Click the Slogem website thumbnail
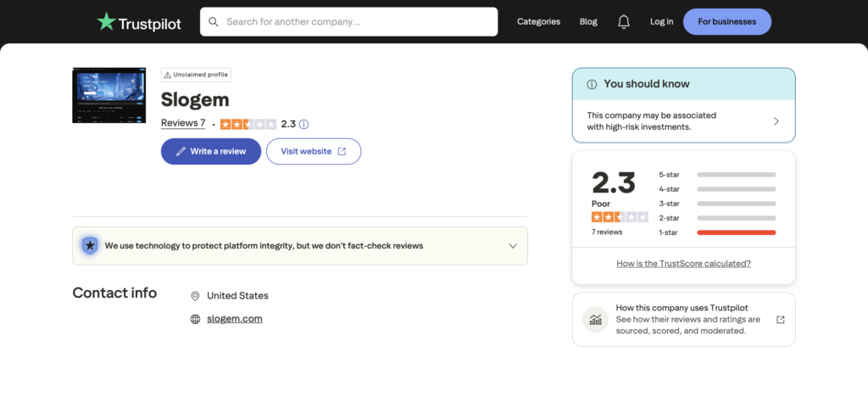Screen dimensions: 868x397 [x=109, y=95]
